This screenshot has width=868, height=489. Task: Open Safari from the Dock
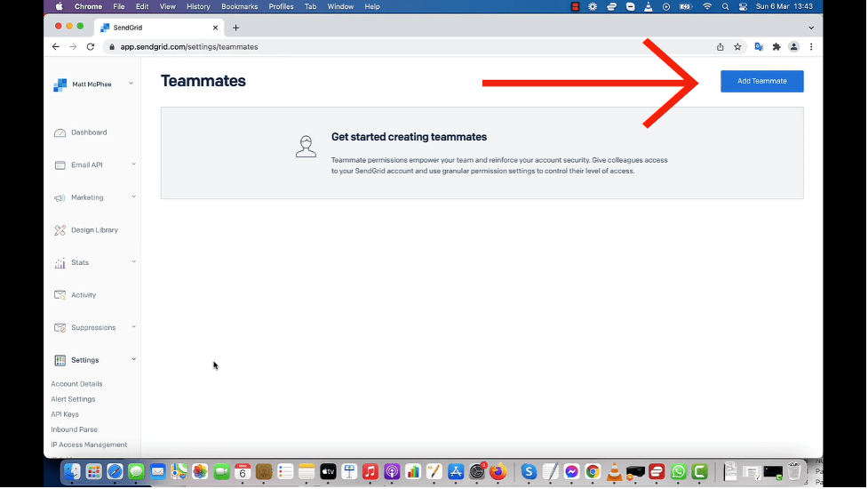click(x=115, y=472)
